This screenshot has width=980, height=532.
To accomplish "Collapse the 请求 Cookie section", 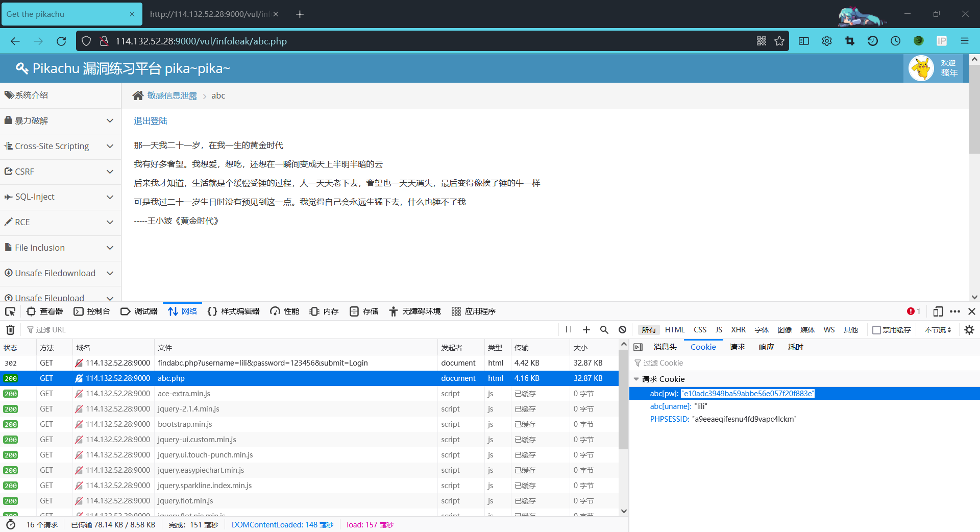I will (x=636, y=379).
